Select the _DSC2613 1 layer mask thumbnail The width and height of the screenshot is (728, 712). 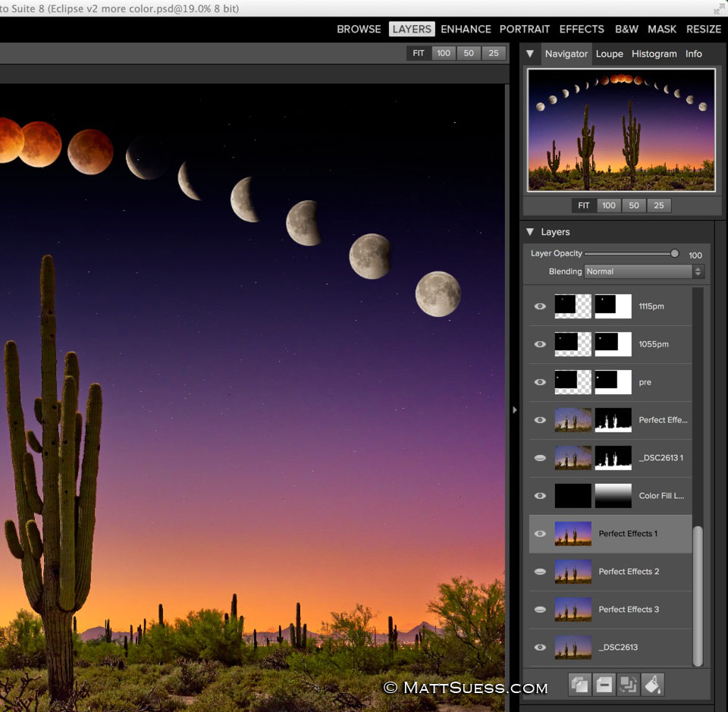[x=613, y=458]
